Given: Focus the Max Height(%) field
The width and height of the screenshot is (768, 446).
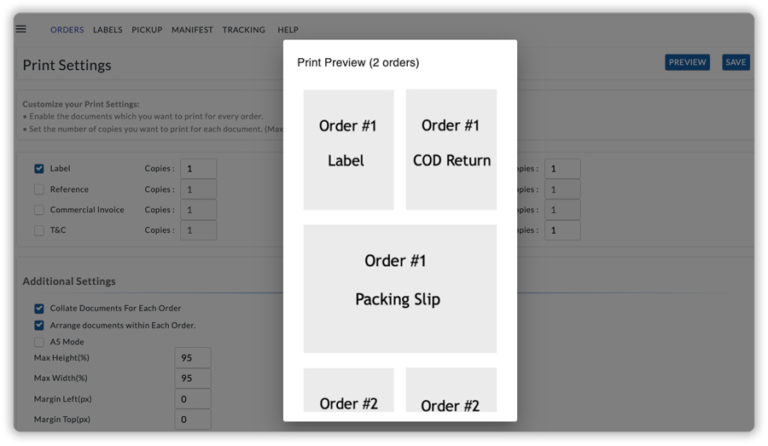Looking at the screenshot, I should 192,358.
